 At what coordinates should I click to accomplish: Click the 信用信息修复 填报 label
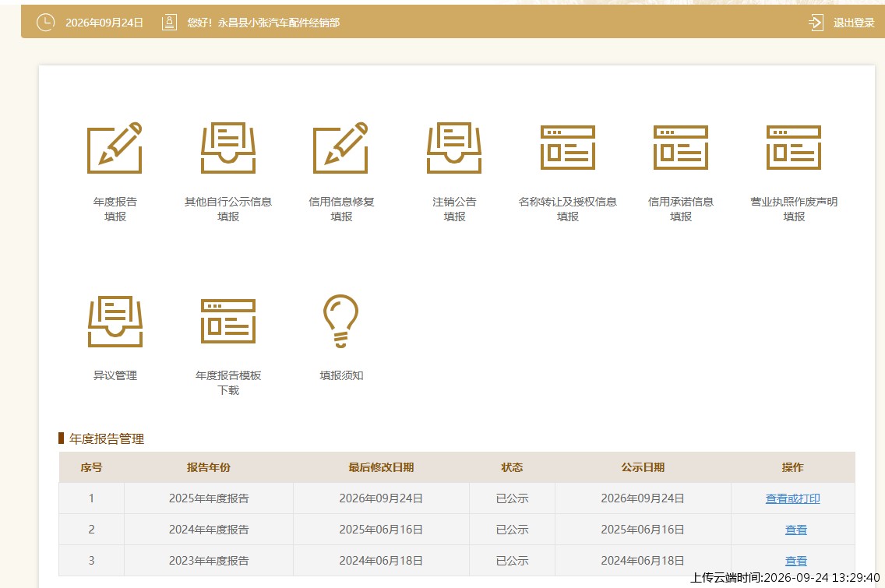pyautogui.click(x=341, y=209)
